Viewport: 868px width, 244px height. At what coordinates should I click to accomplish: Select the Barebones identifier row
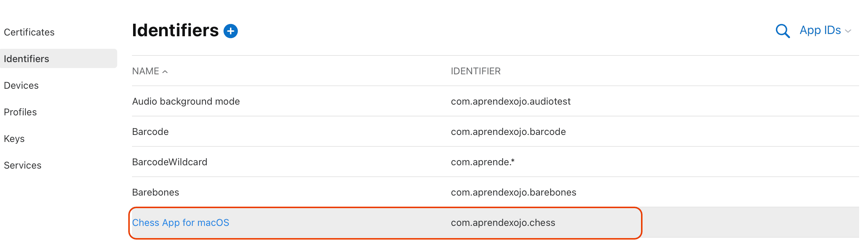click(x=156, y=192)
